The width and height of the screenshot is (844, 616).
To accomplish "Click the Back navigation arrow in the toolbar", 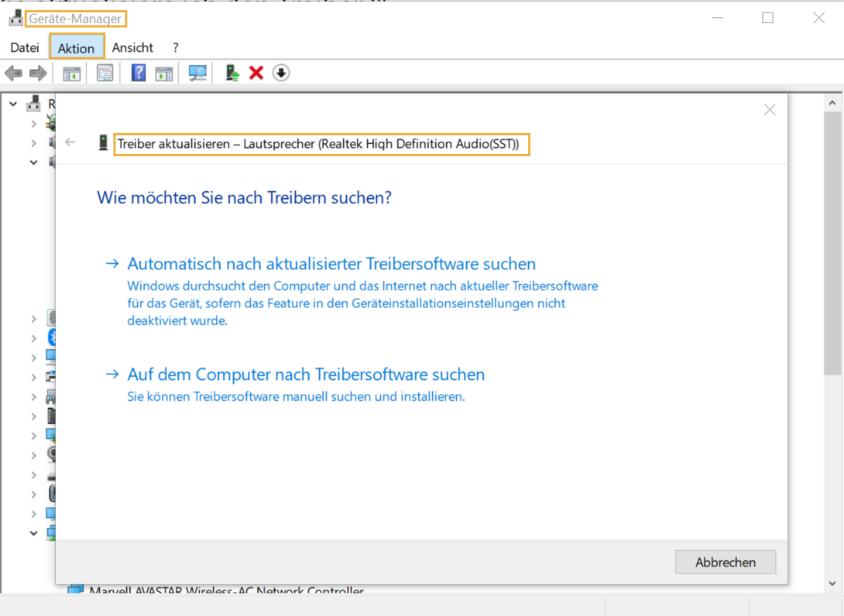I will pos(12,72).
